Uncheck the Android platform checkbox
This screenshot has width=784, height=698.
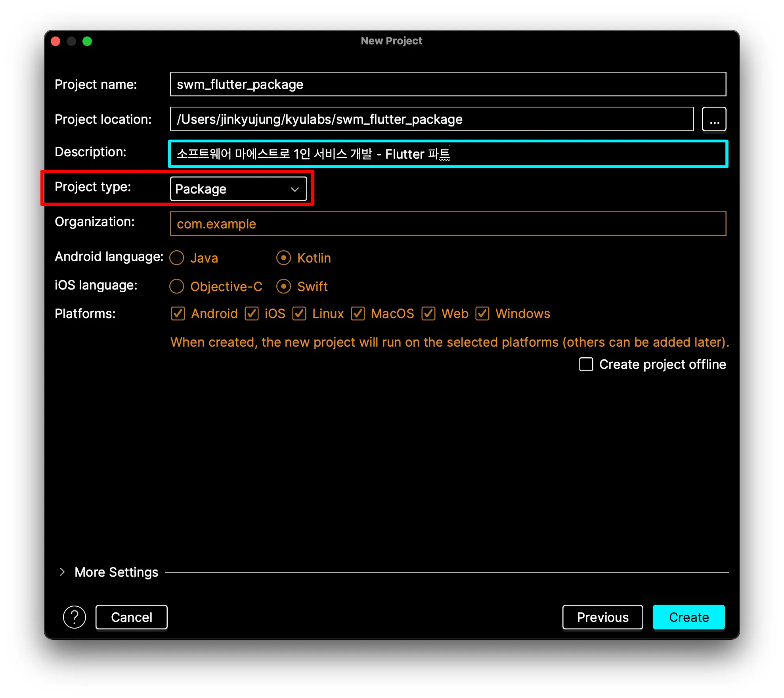point(178,313)
